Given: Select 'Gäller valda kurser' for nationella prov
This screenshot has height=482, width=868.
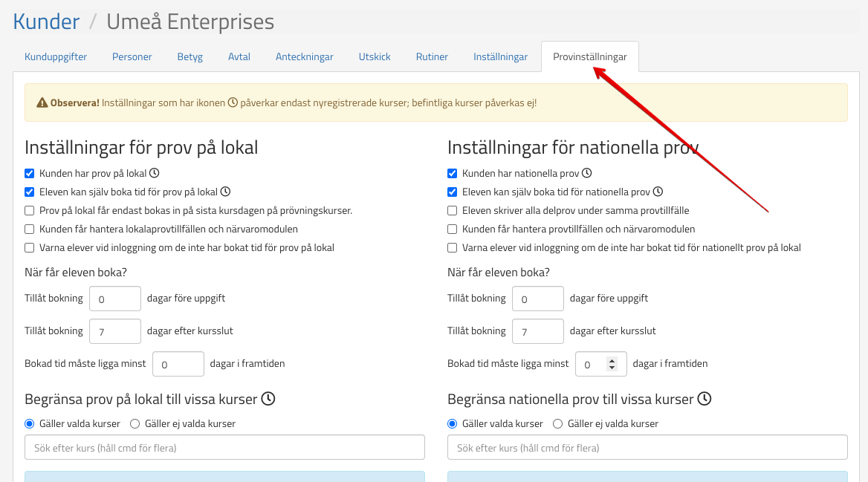Looking at the screenshot, I should [453, 424].
